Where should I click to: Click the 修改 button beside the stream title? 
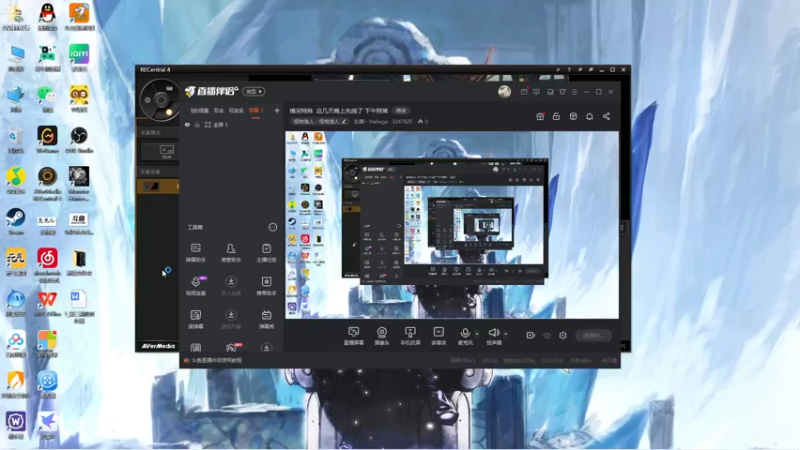point(402,111)
